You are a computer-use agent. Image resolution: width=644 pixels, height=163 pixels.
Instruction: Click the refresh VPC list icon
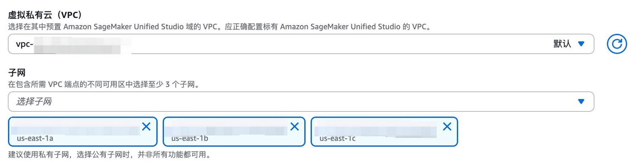pyautogui.click(x=617, y=44)
